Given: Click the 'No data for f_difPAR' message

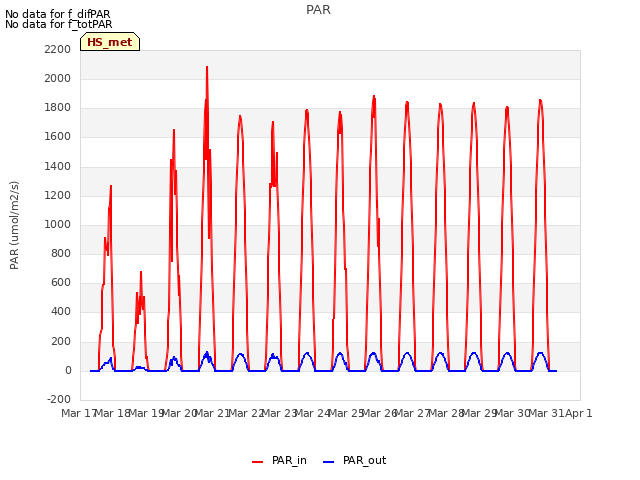Looking at the screenshot, I should pos(58,14).
